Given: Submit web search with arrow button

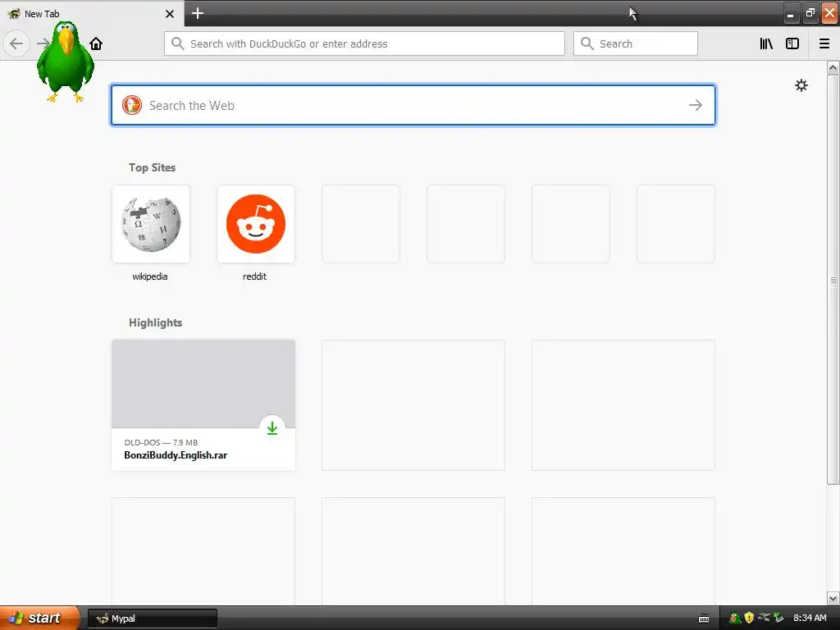Looking at the screenshot, I should pyautogui.click(x=696, y=105).
